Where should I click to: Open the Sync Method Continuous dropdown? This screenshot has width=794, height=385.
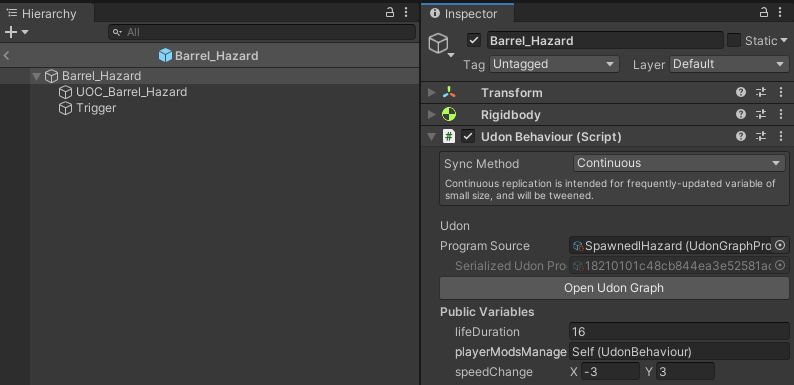pos(680,163)
